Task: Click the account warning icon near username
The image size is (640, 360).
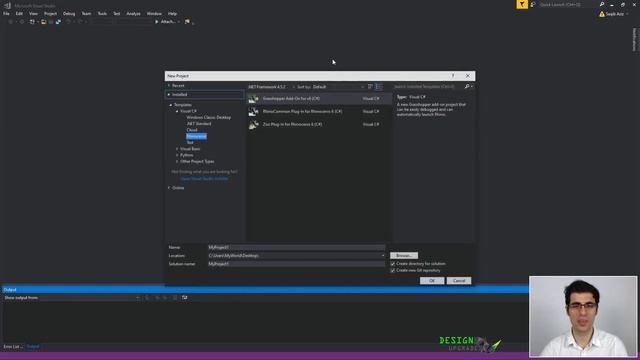Action: 602,14
